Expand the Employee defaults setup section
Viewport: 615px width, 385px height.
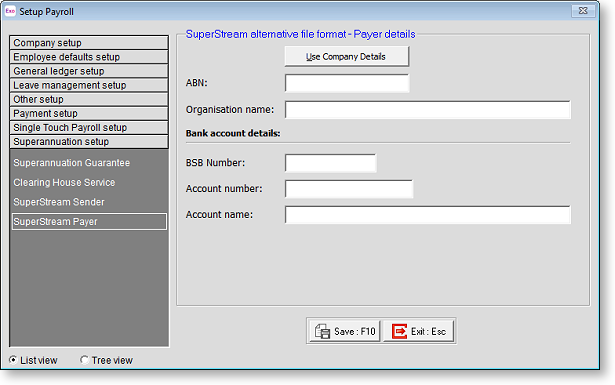89,56
